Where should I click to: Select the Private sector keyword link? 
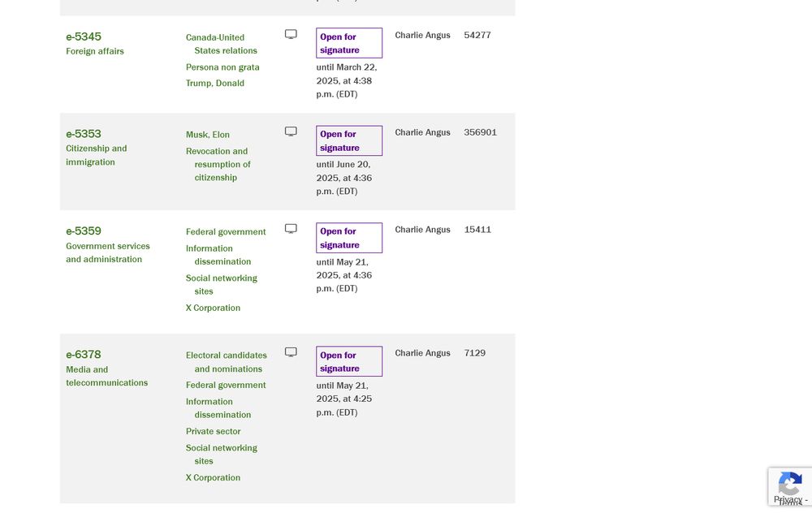coord(214,431)
